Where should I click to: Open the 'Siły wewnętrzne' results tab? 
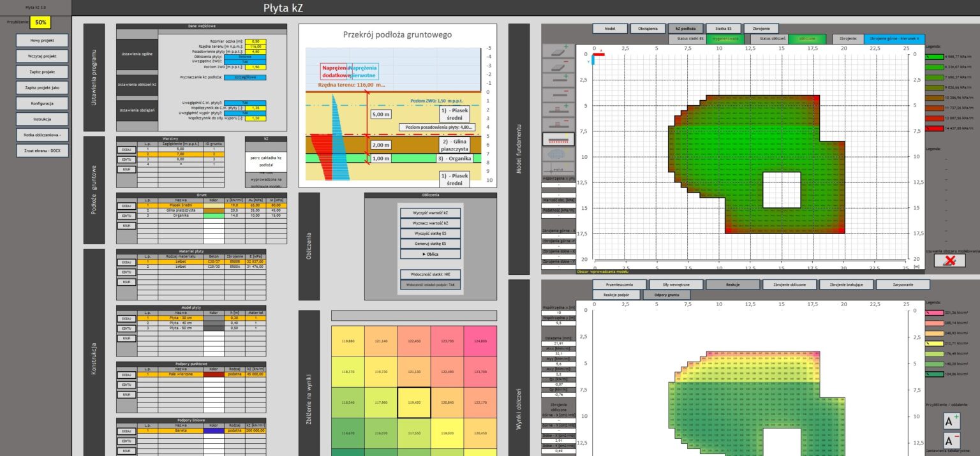point(676,284)
